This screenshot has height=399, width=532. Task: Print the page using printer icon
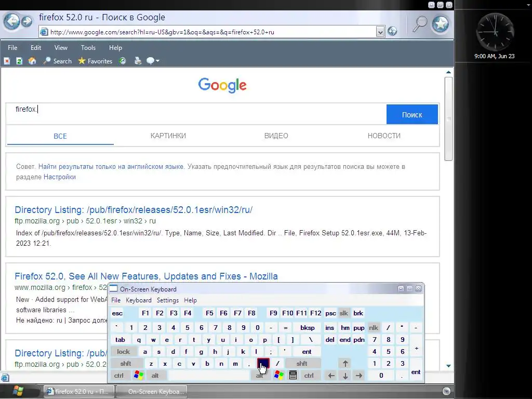138,61
